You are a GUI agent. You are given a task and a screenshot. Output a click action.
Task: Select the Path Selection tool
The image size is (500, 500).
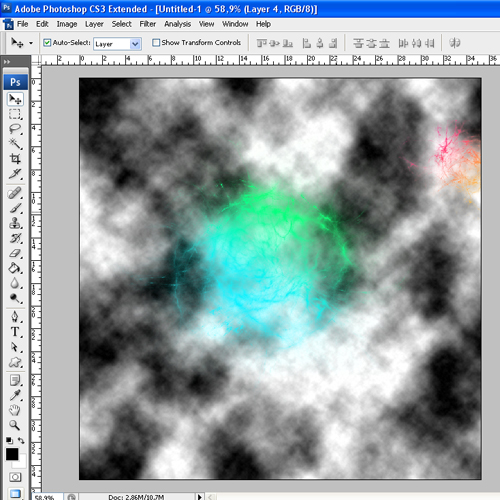tap(15, 347)
